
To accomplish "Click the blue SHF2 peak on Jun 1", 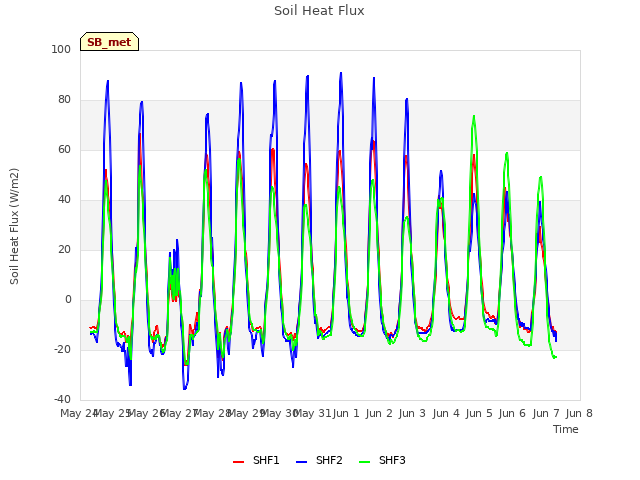I will (x=341, y=73).
